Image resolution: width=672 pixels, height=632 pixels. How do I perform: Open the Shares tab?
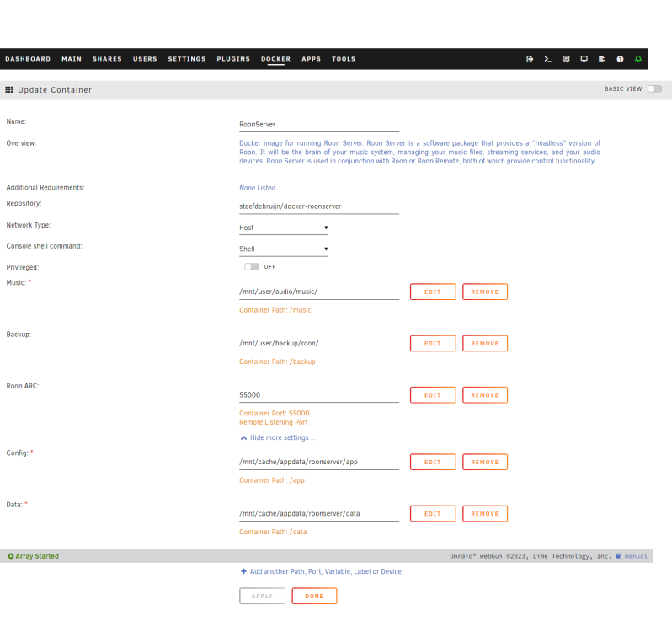point(107,59)
